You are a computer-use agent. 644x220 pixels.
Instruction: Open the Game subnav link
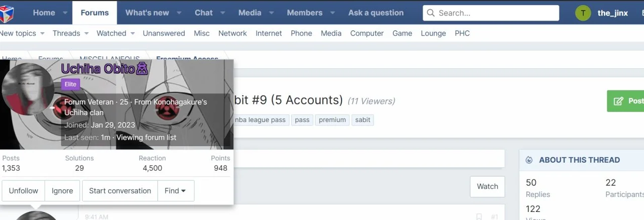(403, 34)
